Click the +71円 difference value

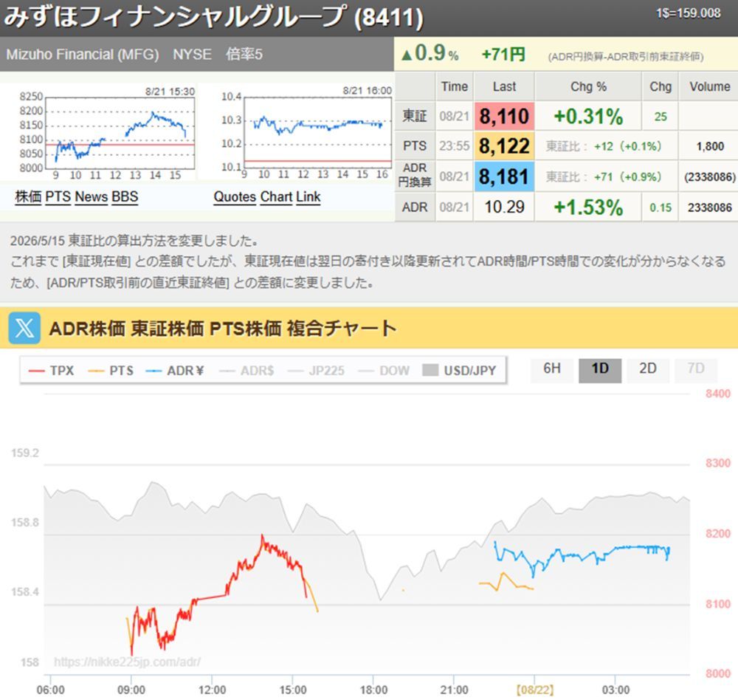click(503, 54)
